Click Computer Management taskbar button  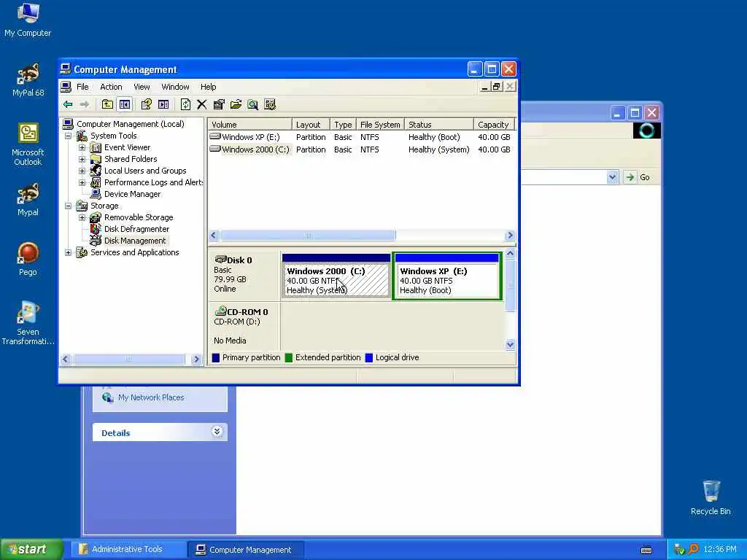point(245,550)
